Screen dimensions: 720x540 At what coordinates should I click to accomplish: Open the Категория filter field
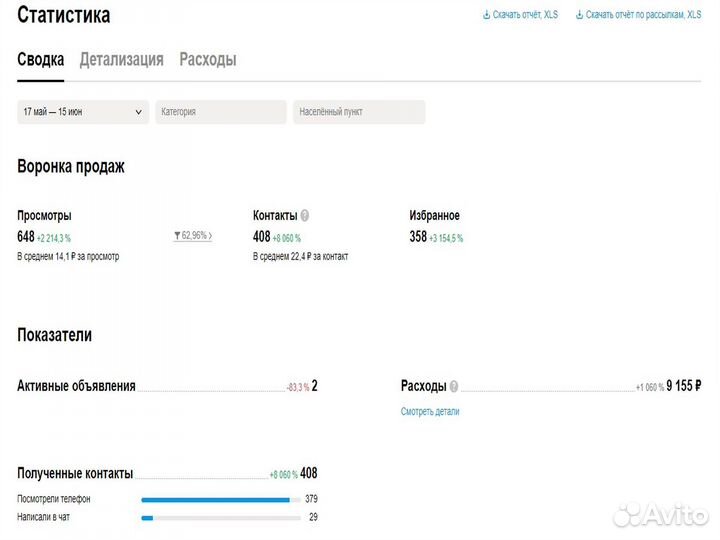pos(220,112)
